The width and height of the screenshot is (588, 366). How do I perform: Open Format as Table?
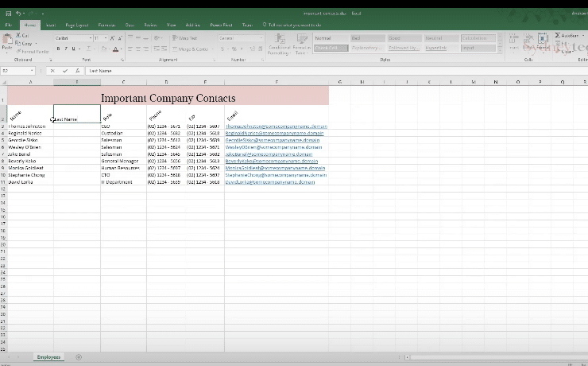301,45
